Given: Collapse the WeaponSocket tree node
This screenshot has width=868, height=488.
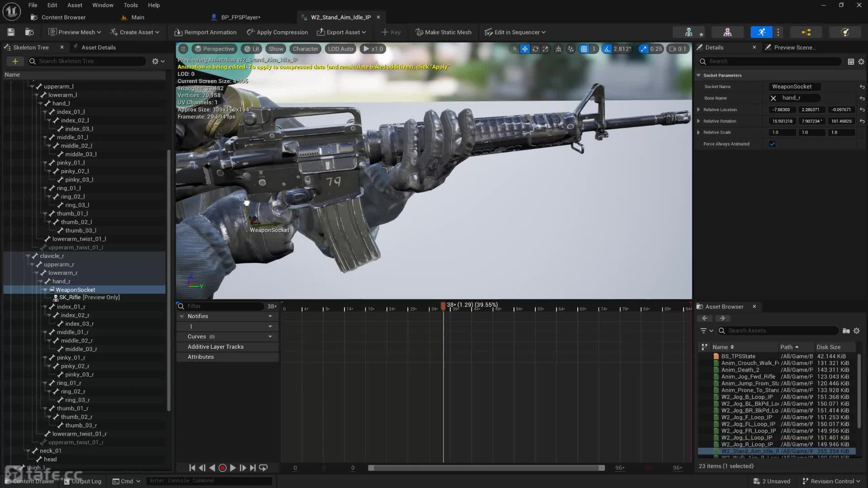Looking at the screenshot, I should tap(45, 290).
